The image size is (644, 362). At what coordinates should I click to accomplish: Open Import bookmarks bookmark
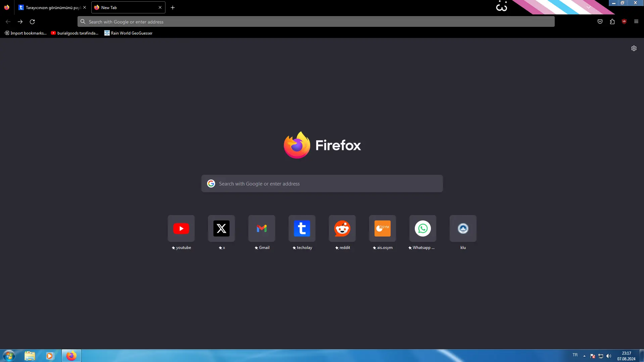(26, 33)
